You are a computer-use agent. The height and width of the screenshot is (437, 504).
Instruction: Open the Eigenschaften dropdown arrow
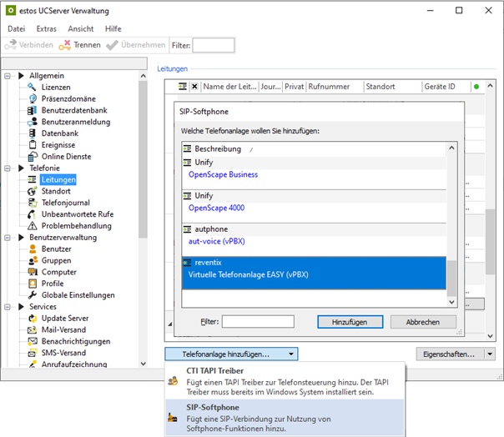pyautogui.click(x=490, y=354)
